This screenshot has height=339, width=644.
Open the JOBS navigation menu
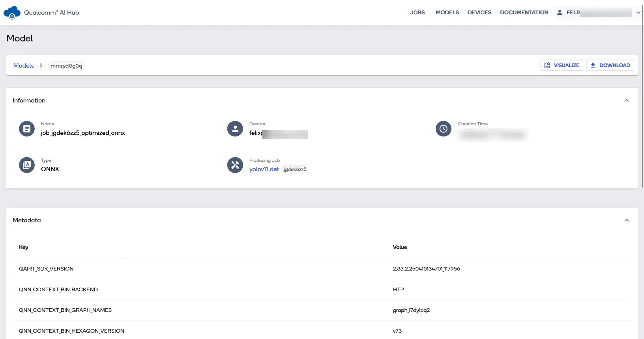pyautogui.click(x=417, y=13)
